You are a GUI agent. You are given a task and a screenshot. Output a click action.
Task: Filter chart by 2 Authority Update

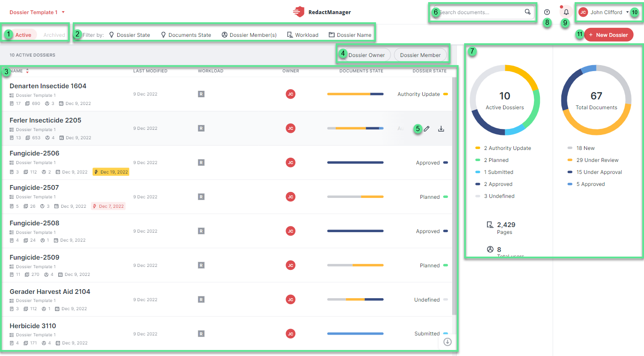point(504,148)
